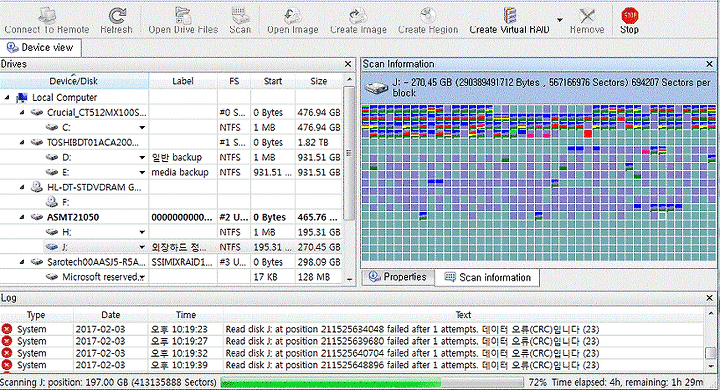This screenshot has width=720, height=390.
Task: Open Create Virtual RAID dropdown arrow
Action: [x=560, y=20]
